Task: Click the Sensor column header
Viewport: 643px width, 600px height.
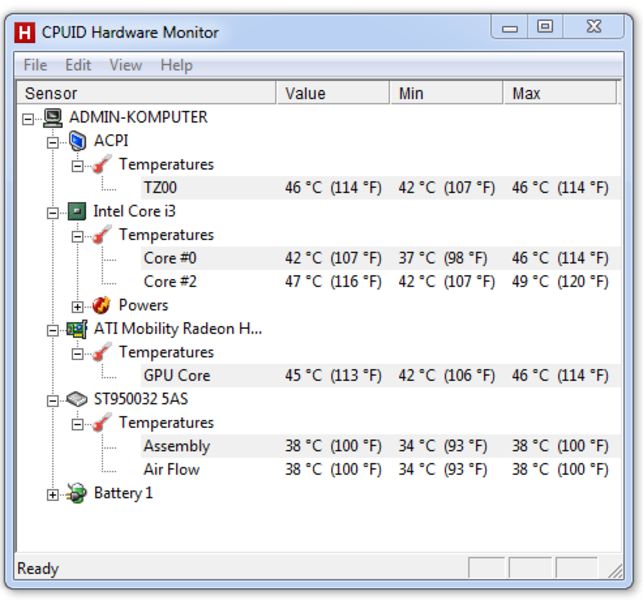Action: pyautogui.click(x=146, y=93)
